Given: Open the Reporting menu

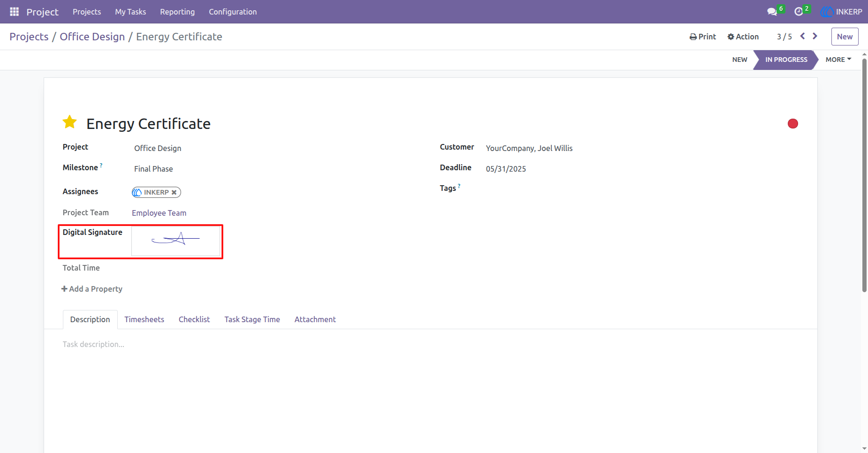Looking at the screenshot, I should [x=177, y=12].
